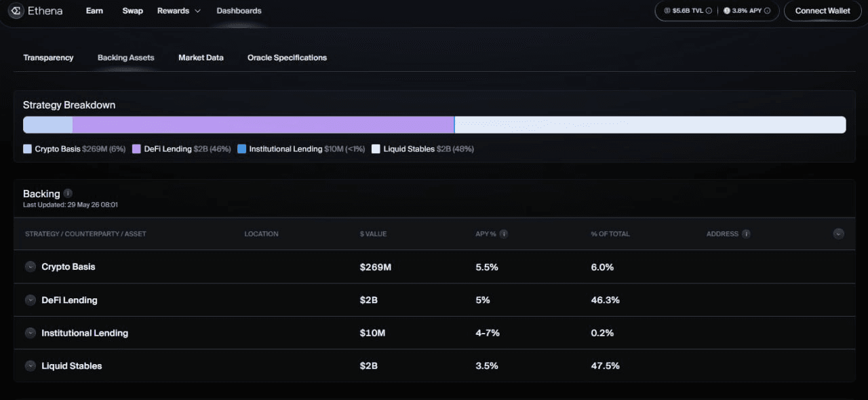
Task: Click the 0.2% of total cell
Action: coord(602,333)
